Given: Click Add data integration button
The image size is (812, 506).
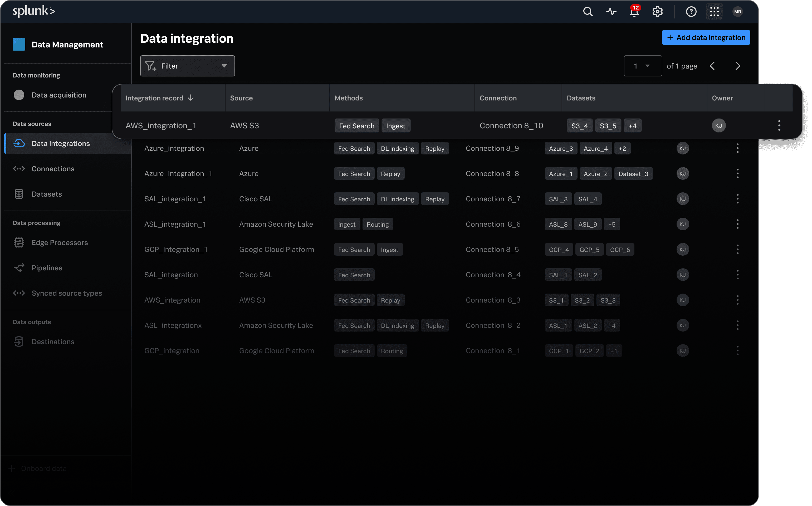Looking at the screenshot, I should tap(706, 37).
